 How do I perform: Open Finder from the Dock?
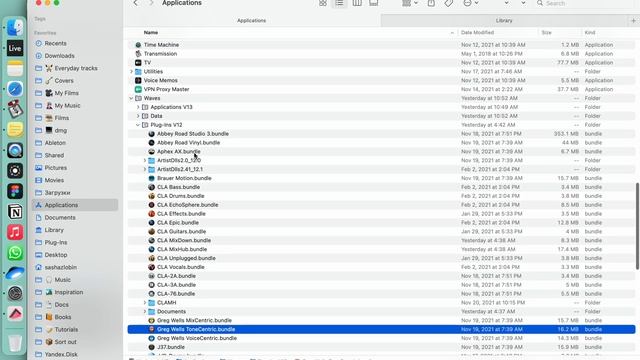(x=15, y=28)
